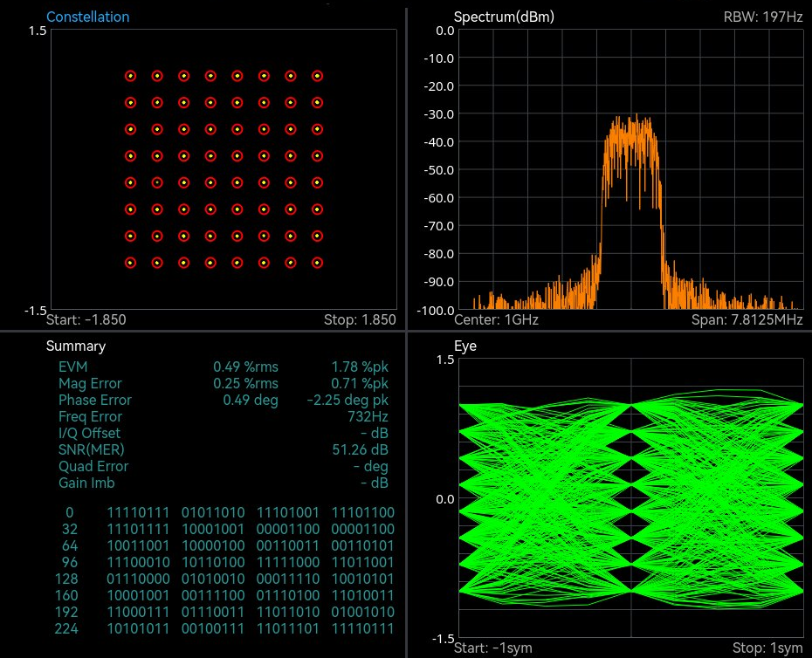Screen dimensions: 812x658
Task: Click the -10.0 spectrum axis label
Action: (438, 58)
